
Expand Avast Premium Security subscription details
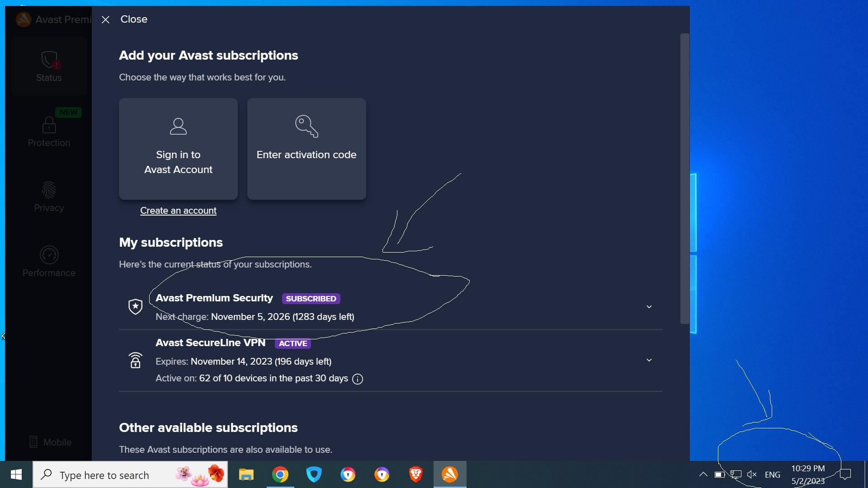click(x=649, y=307)
